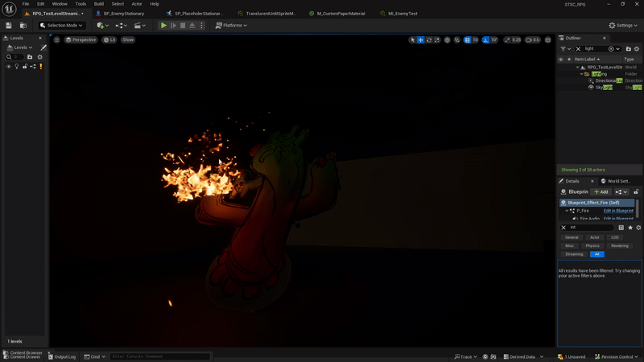Screen dimensions: 644x362
Task: Click the Eject playback button
Action: point(192,26)
